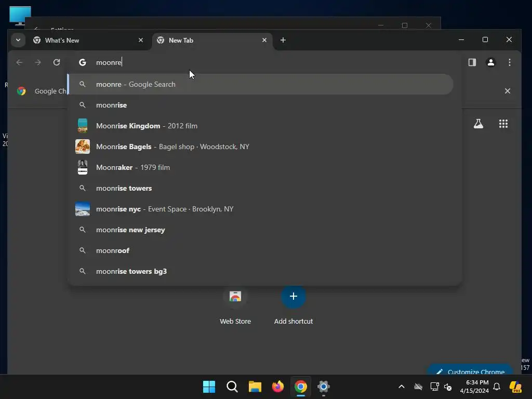The height and width of the screenshot is (399, 532).
Task: Open the tab search dropdown arrow
Action: (18, 40)
